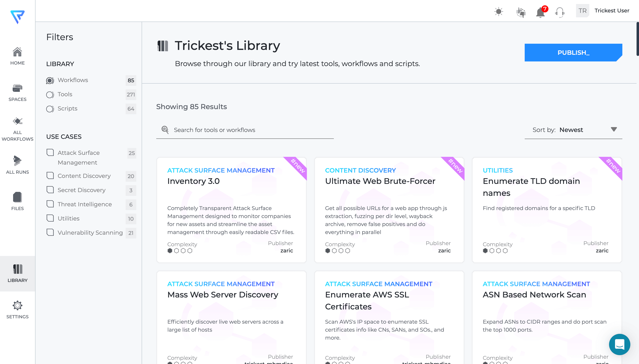Click the Workflows count 85 badge
Image resolution: width=639 pixels, height=364 pixels.
131,81
